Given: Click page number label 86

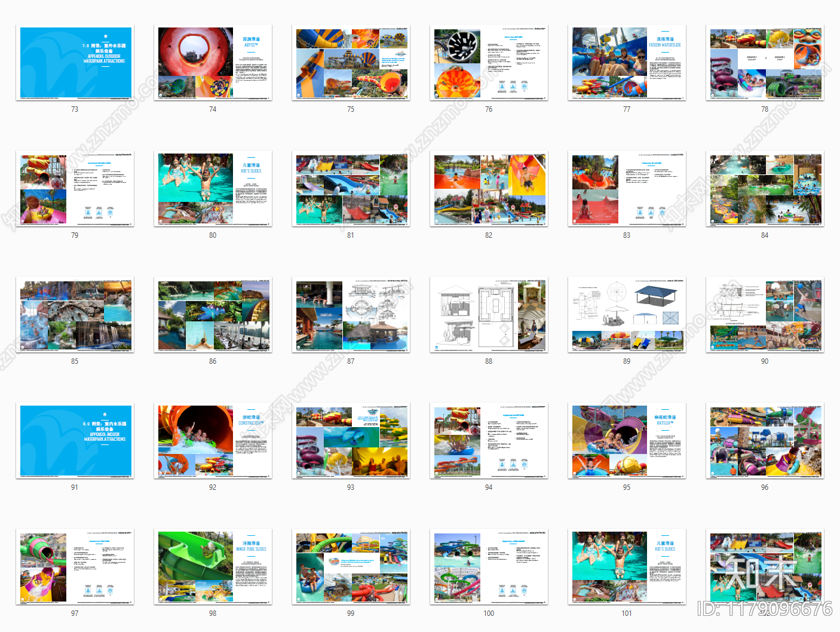Looking at the screenshot, I should point(213,361).
